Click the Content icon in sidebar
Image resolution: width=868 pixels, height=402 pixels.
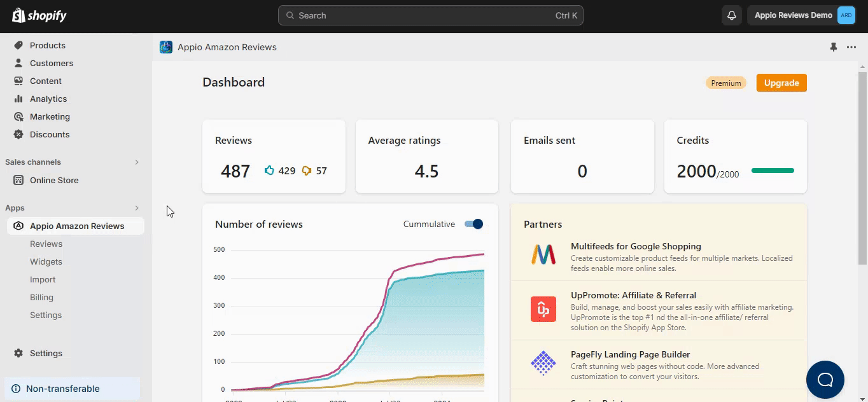pos(18,81)
